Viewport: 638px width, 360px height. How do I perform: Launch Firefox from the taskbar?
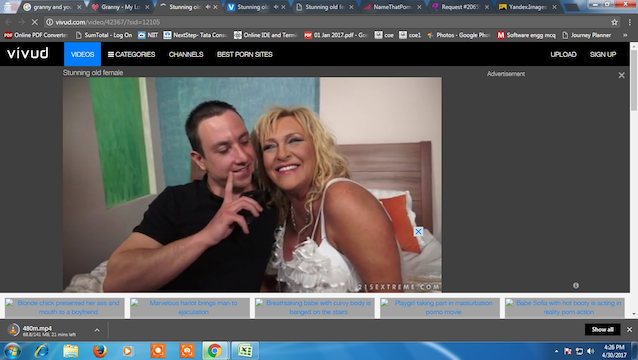(x=100, y=351)
